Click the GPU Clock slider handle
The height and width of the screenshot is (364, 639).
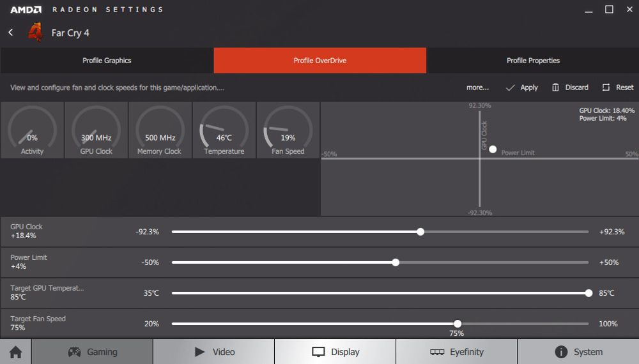(x=420, y=232)
